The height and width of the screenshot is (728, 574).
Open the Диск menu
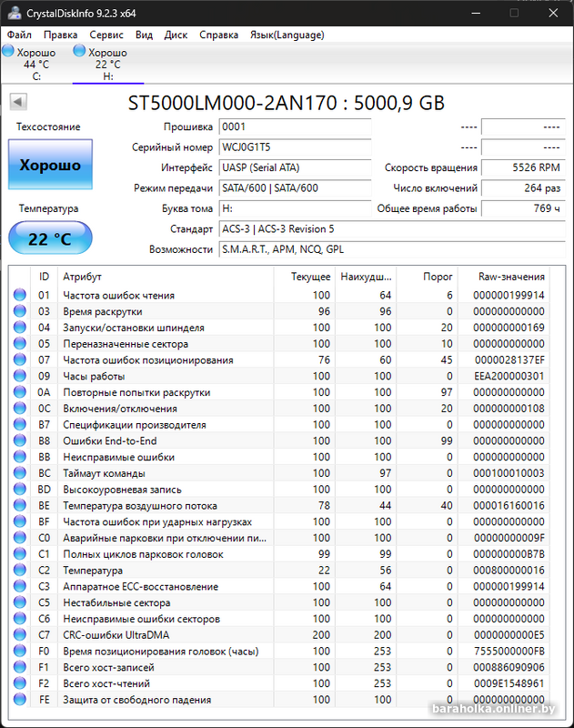click(176, 35)
